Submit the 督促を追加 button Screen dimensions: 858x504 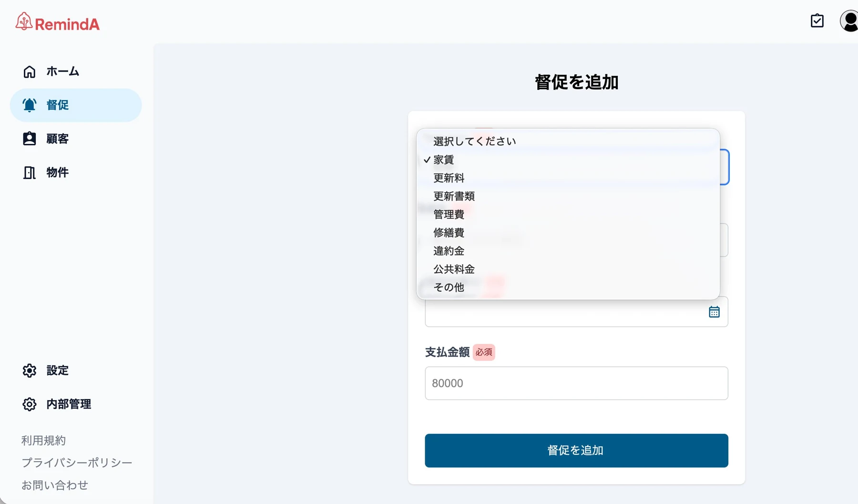(x=576, y=451)
